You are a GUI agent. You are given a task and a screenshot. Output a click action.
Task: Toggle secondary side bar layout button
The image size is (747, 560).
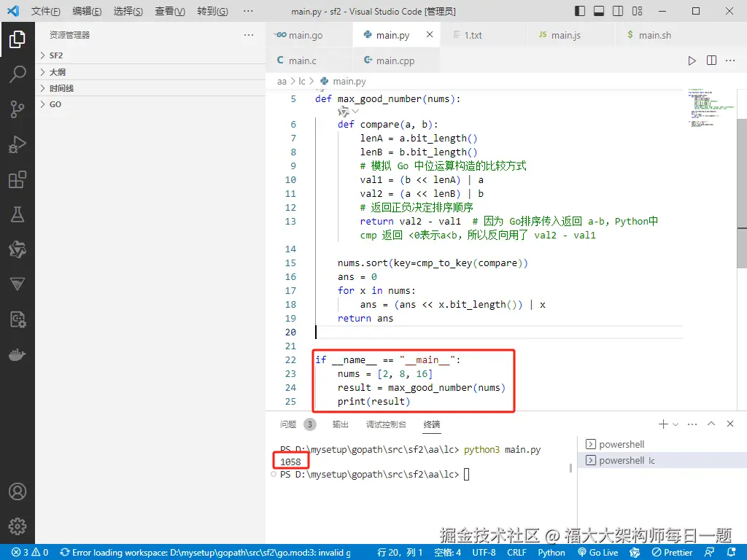coord(618,11)
